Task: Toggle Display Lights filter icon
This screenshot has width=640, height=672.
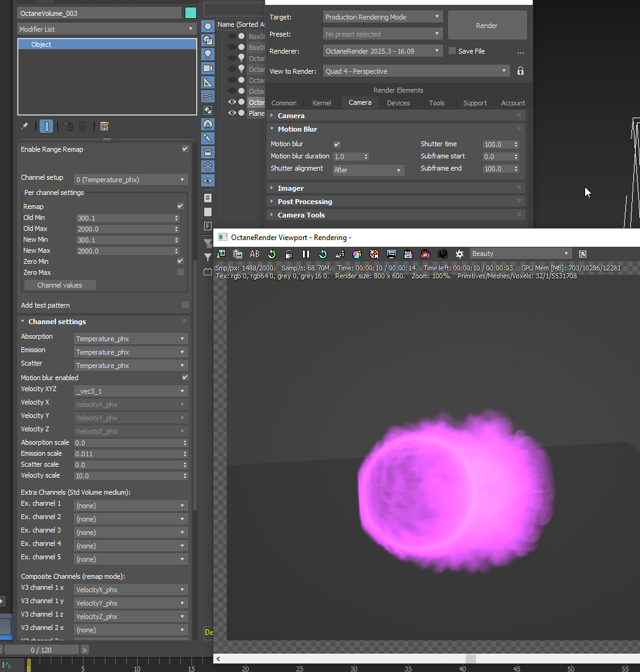Action: (208, 54)
